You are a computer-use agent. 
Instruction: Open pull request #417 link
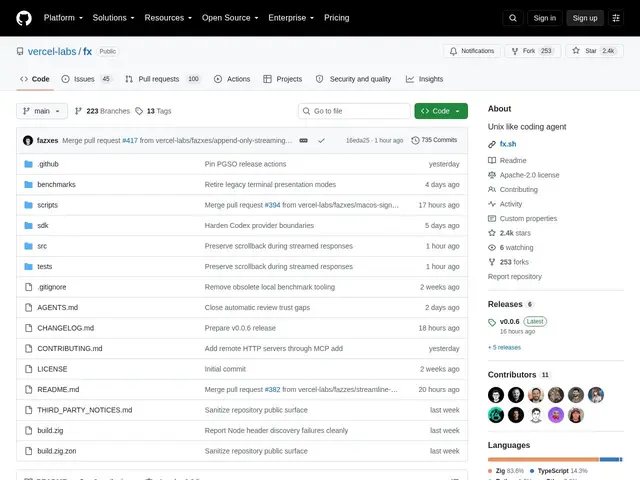[x=130, y=140]
